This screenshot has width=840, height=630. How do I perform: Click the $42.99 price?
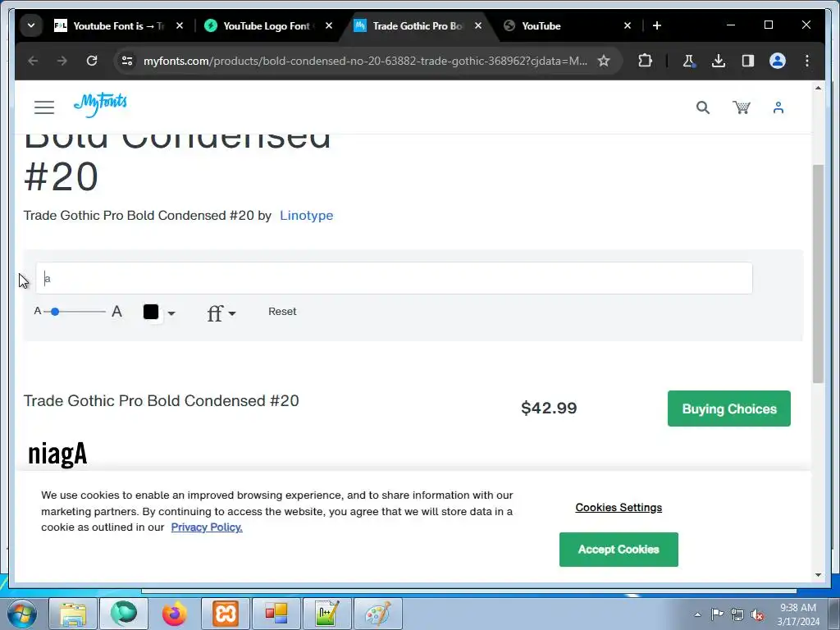(x=549, y=408)
